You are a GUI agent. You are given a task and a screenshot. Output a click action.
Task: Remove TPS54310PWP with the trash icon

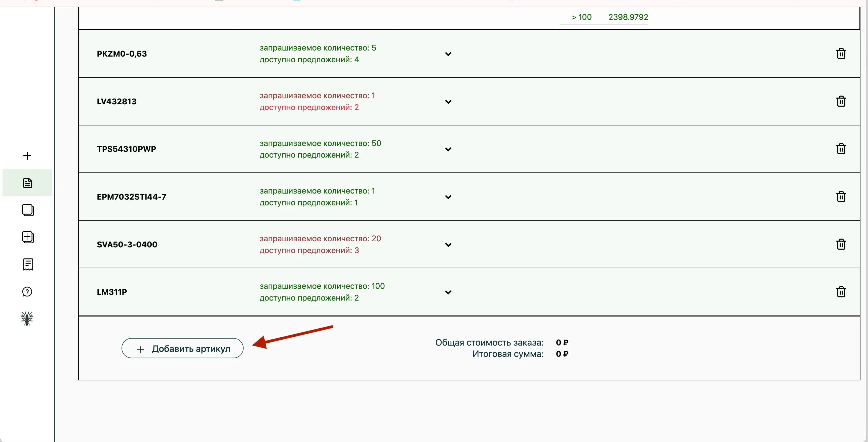[841, 149]
